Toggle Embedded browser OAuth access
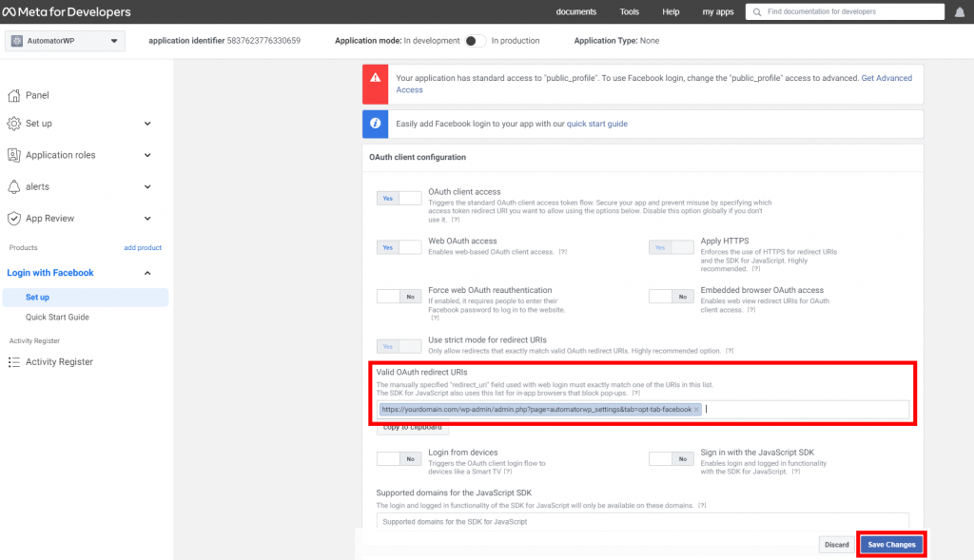Screen dimensions: 974x560 click(671, 297)
